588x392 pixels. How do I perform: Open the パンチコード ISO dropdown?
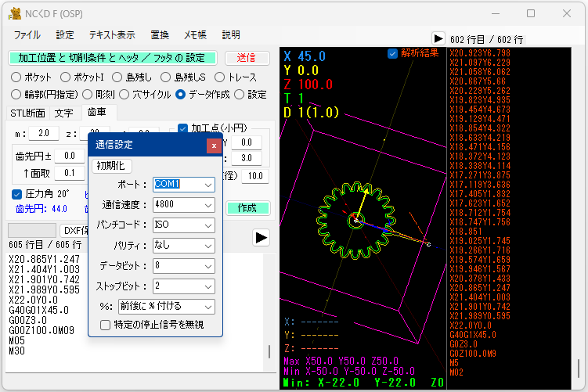click(x=184, y=225)
